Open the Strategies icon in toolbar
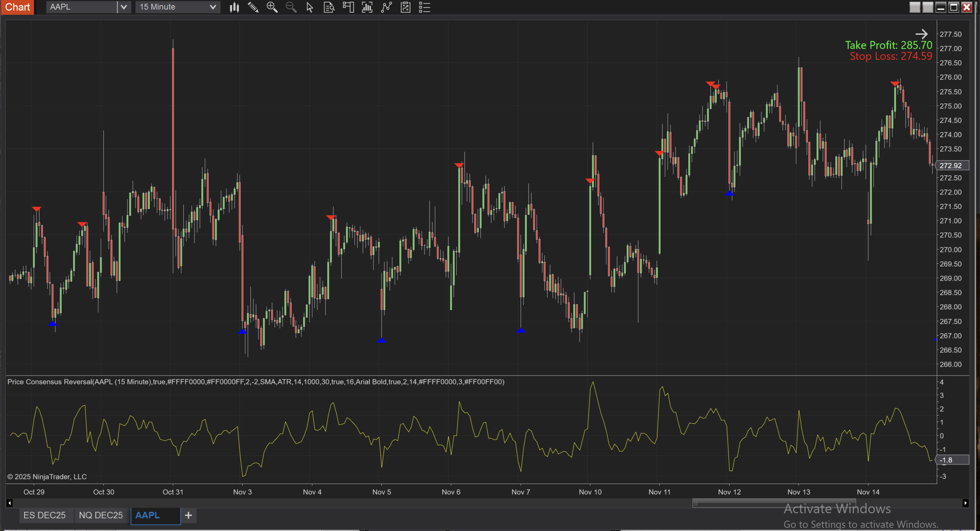 405,7
